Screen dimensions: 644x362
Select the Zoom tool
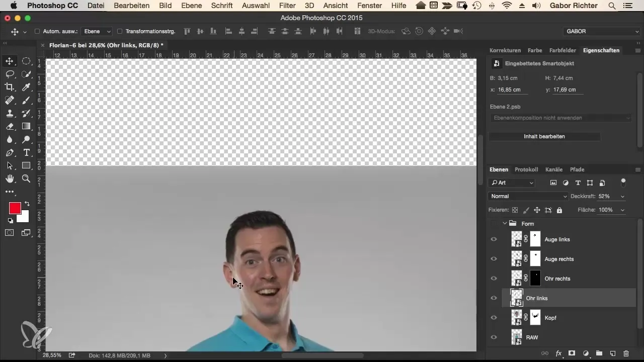tap(26, 179)
